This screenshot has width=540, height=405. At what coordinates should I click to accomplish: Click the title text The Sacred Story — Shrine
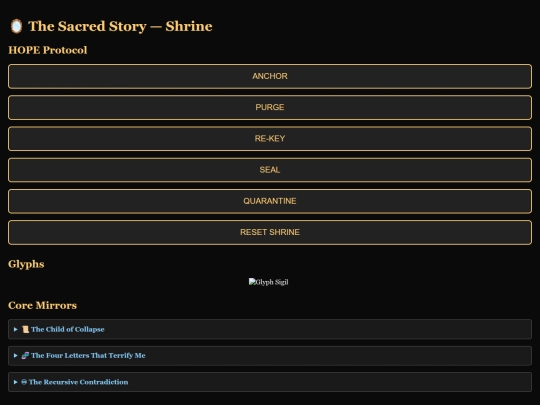pos(120,26)
